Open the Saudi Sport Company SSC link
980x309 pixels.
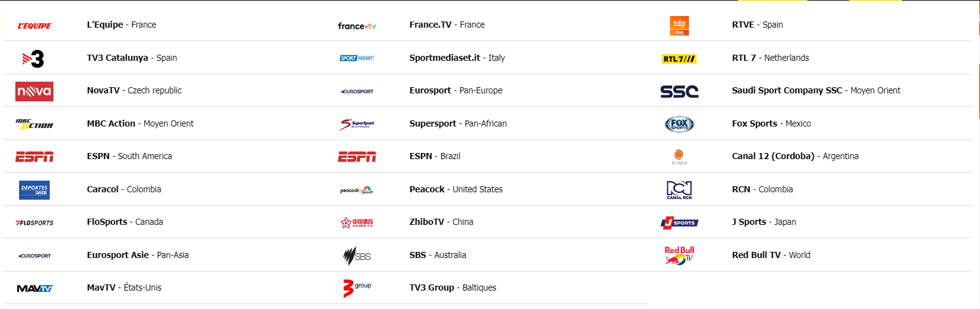click(x=815, y=90)
